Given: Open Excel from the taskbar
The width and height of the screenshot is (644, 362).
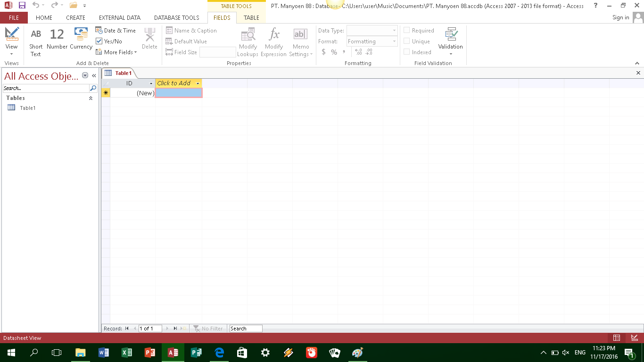Looking at the screenshot, I should click(127, 353).
